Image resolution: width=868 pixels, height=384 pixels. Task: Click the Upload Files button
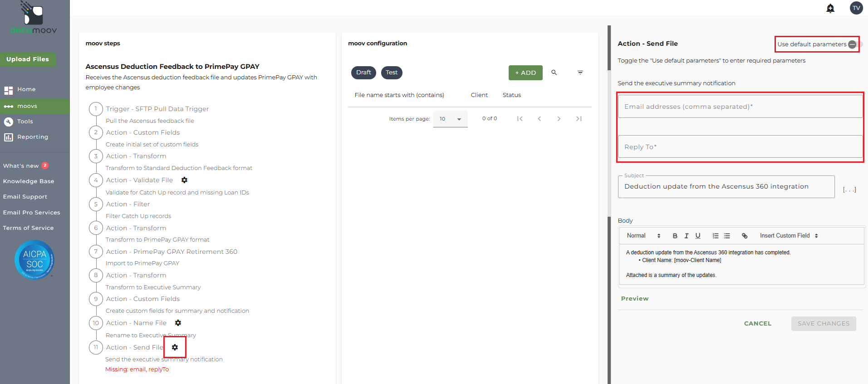click(28, 59)
